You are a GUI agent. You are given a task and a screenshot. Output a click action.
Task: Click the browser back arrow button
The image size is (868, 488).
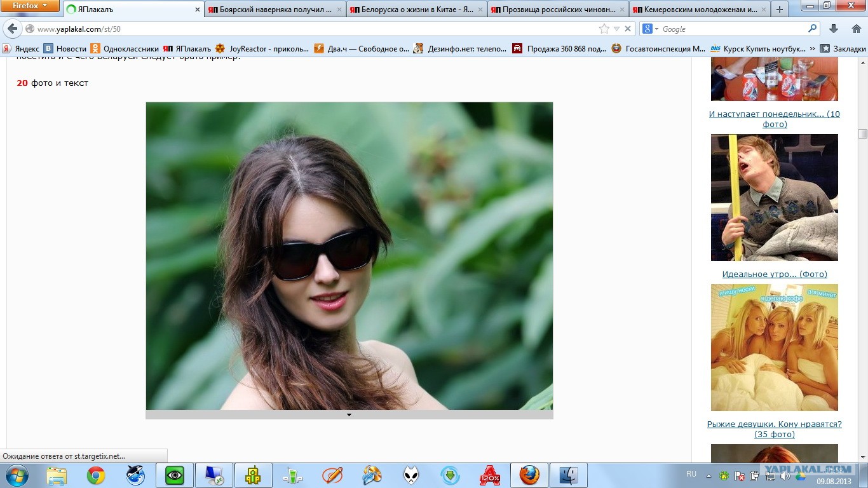[x=12, y=29]
